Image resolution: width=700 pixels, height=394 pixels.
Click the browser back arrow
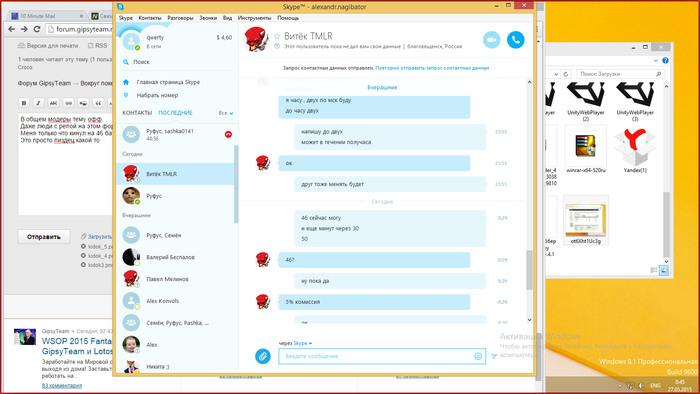click(x=12, y=29)
